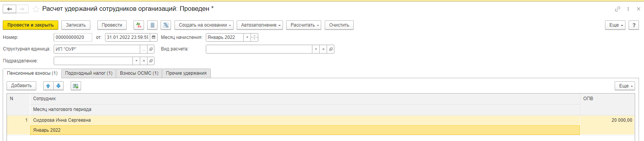Expand the Подразделение dropdown arrow

click(136, 61)
